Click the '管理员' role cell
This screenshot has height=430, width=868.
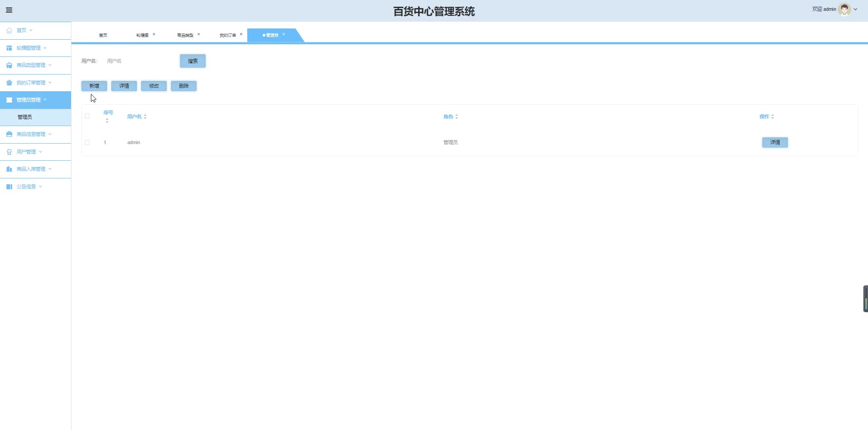450,142
